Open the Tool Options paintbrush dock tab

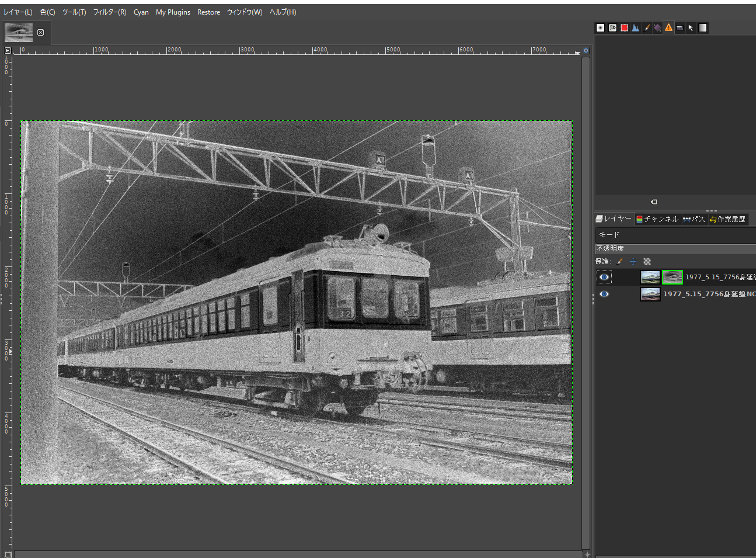647,27
